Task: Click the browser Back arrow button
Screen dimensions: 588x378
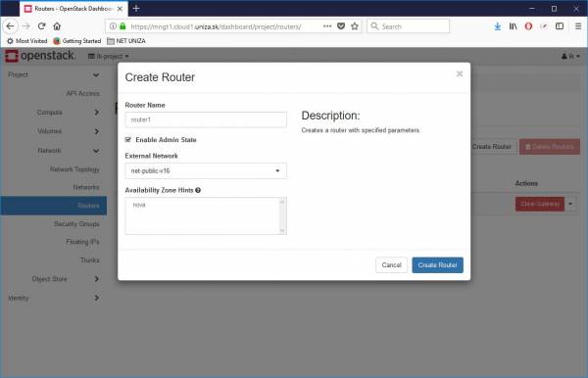Action: click(x=10, y=26)
